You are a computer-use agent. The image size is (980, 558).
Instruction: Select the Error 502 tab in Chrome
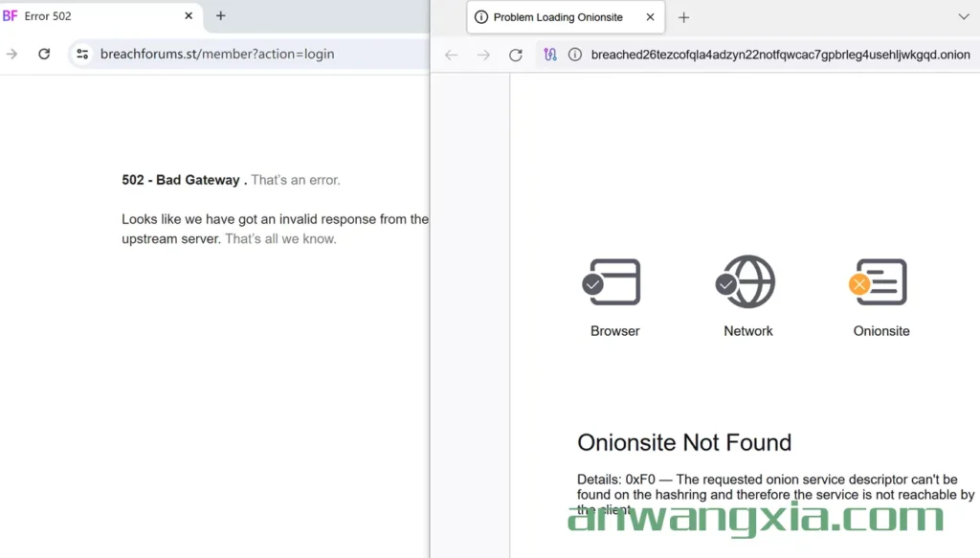click(x=100, y=16)
